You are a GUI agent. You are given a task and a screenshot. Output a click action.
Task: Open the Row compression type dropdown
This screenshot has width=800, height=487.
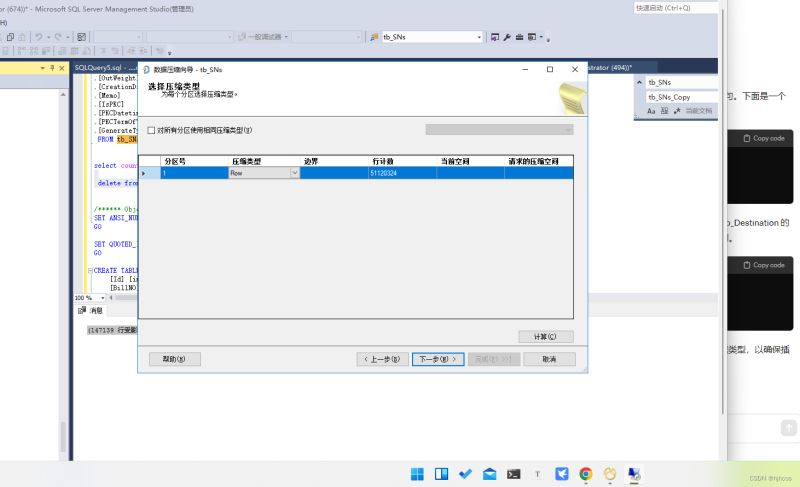(294, 173)
